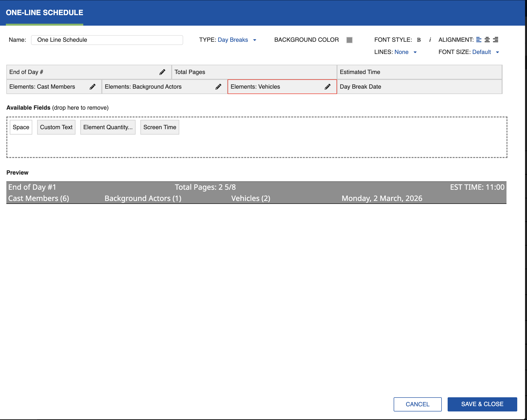The width and height of the screenshot is (527, 420).
Task: Select left alignment icon
Action: pyautogui.click(x=479, y=40)
